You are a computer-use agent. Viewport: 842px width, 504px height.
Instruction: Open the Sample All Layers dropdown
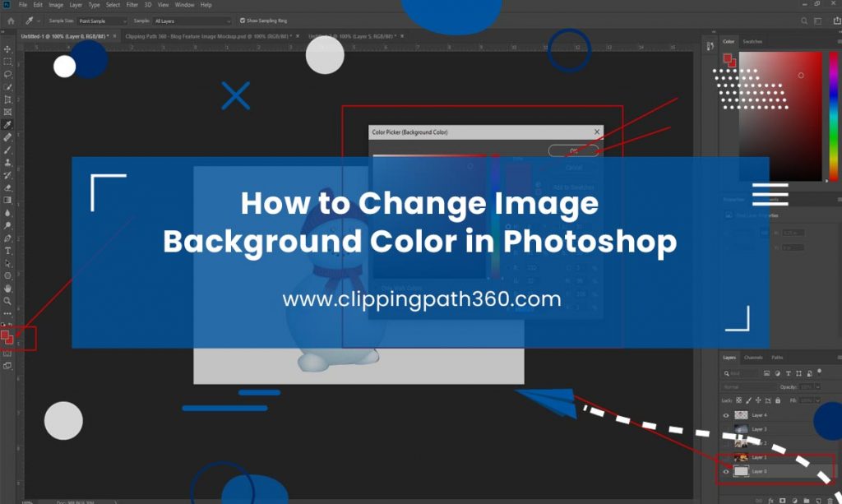(192, 21)
